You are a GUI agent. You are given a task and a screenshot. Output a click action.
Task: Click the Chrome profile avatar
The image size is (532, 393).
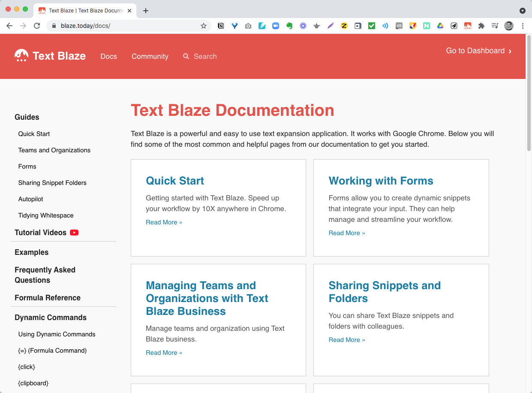[x=509, y=26]
